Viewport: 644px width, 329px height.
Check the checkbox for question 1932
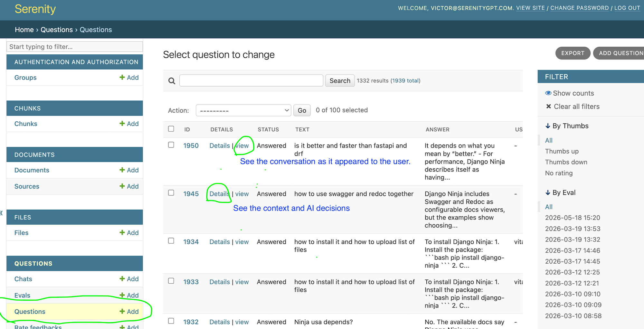point(171,321)
